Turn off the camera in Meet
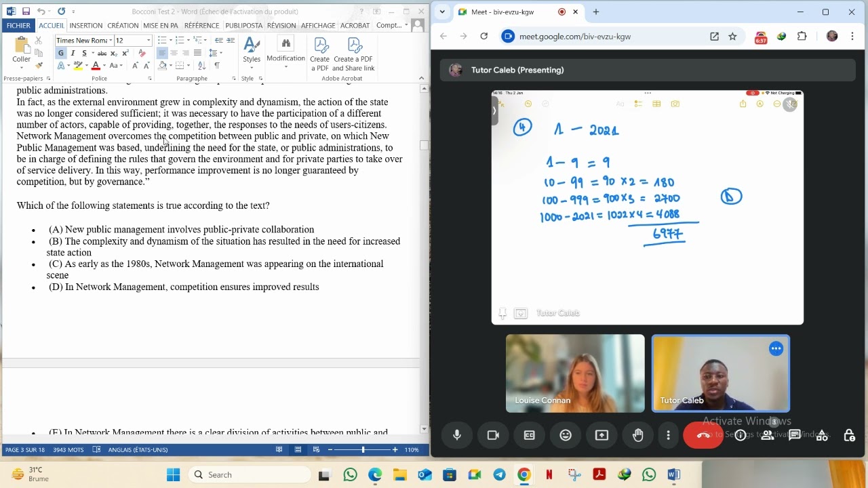 click(x=493, y=435)
